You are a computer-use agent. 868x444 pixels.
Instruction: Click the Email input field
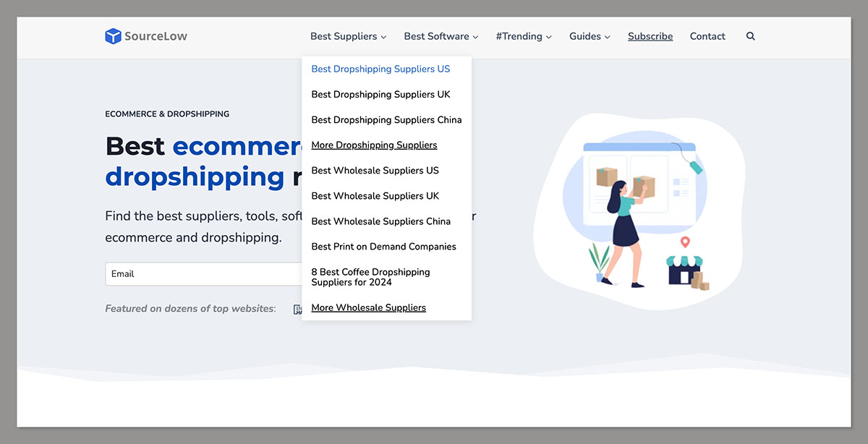203,274
